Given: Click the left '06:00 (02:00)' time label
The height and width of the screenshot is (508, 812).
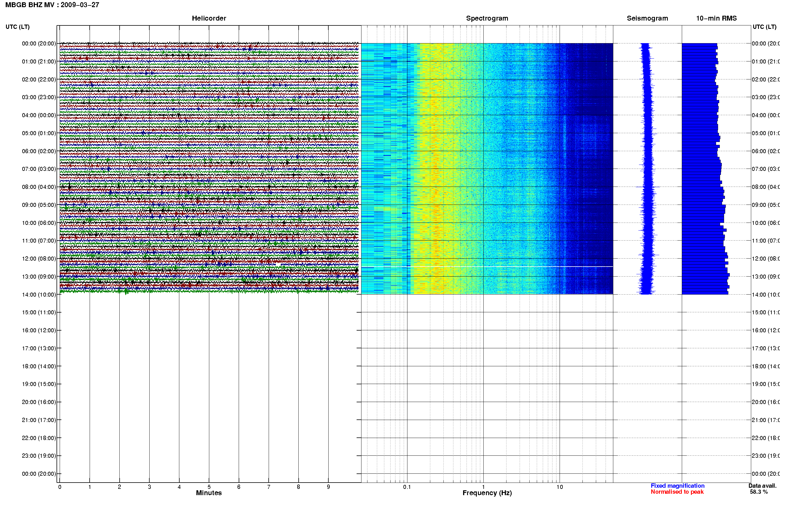Looking at the screenshot, I should point(39,151).
